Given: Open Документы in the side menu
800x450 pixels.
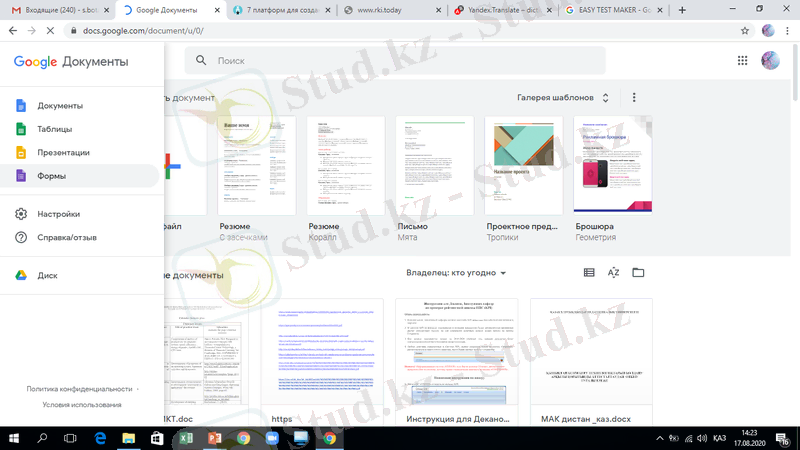Looking at the screenshot, I should 80,106.
